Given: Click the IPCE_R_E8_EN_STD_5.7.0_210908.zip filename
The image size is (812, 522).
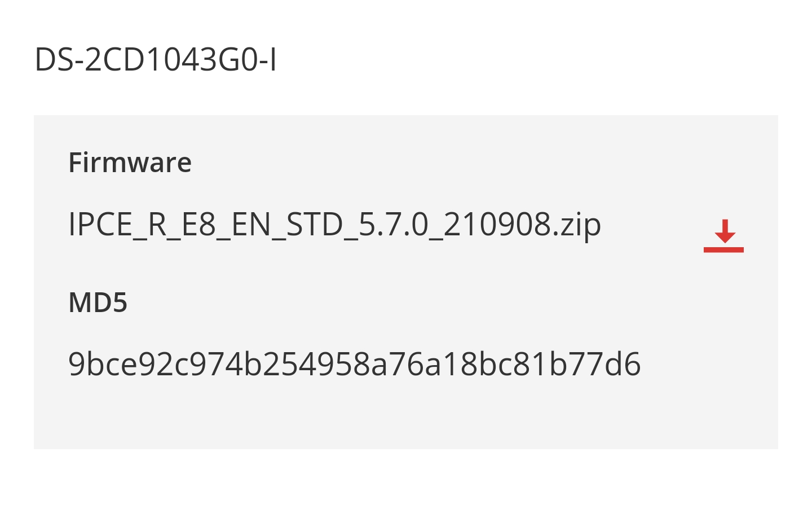Looking at the screenshot, I should pyautogui.click(x=334, y=225).
